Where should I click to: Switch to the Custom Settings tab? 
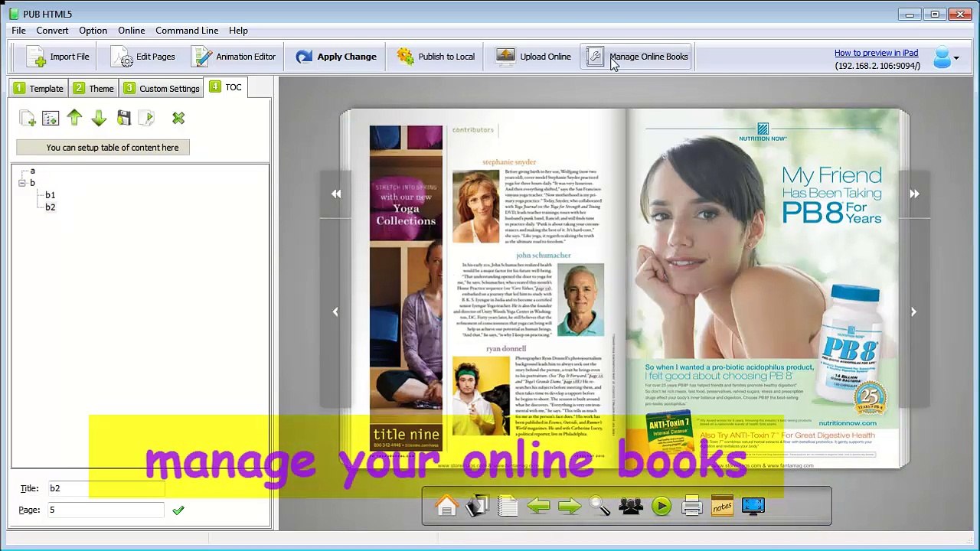(x=162, y=89)
